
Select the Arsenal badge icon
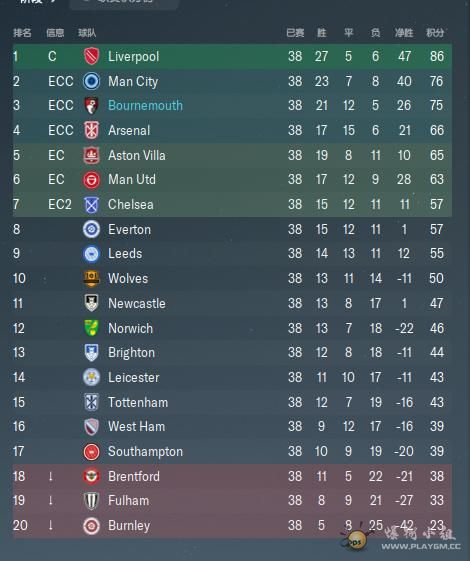[91, 130]
